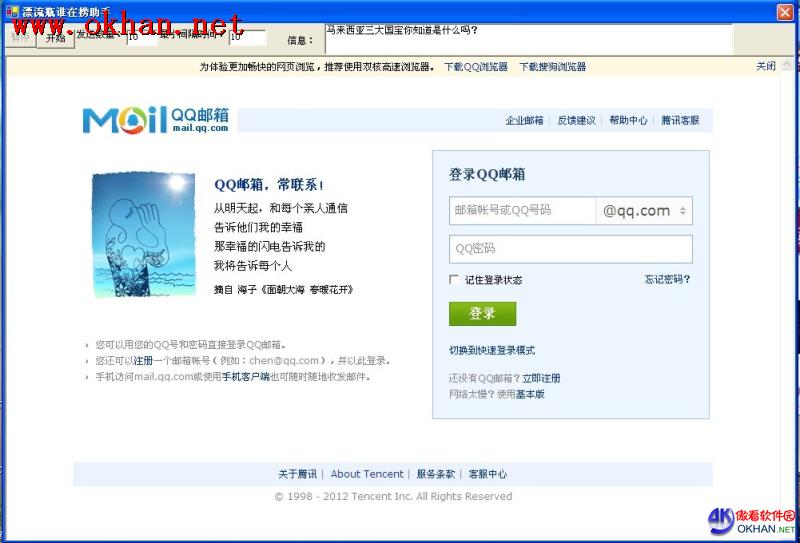The height and width of the screenshot is (543, 800).
Task: Click the minimum interval time field
Action: (247, 38)
